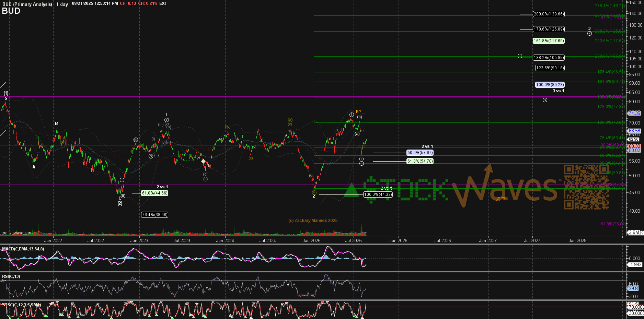Select the 123.6%(99.18) Fibonacci label

(550, 68)
